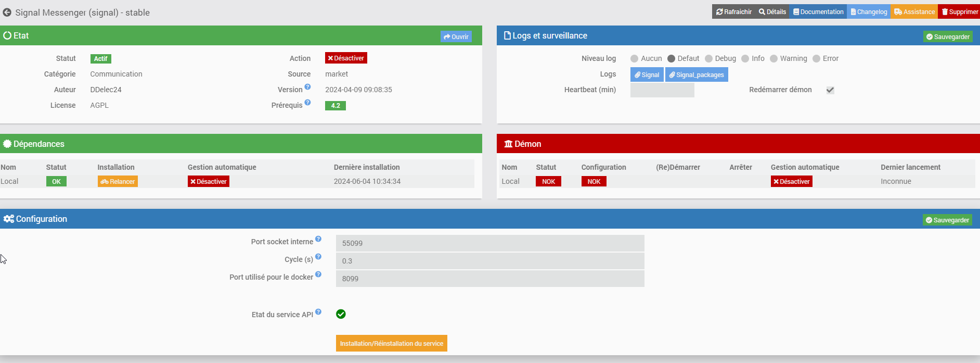980x363 pixels.
Task: Click the Actif status badge
Action: click(x=101, y=59)
